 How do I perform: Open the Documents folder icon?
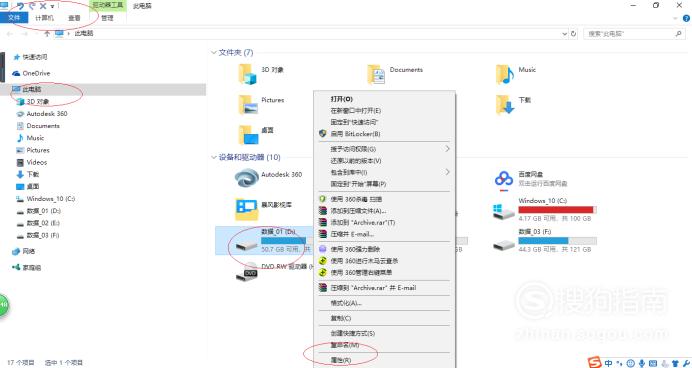pos(376,74)
